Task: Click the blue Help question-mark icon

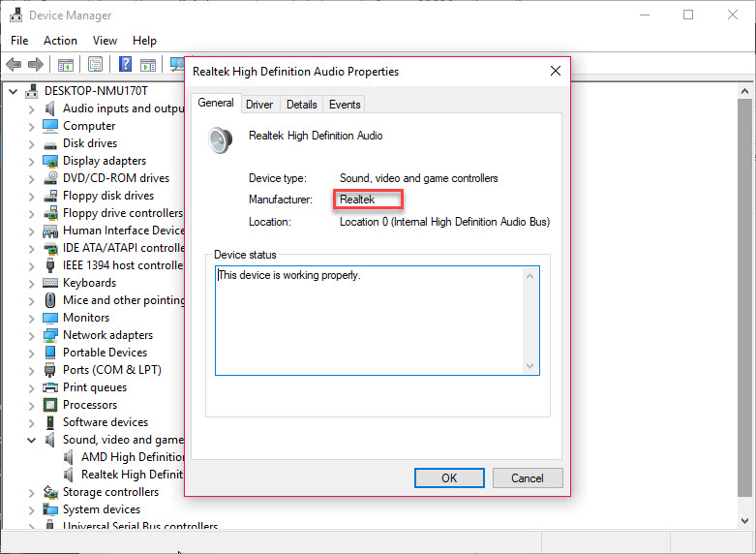Action: (x=126, y=64)
